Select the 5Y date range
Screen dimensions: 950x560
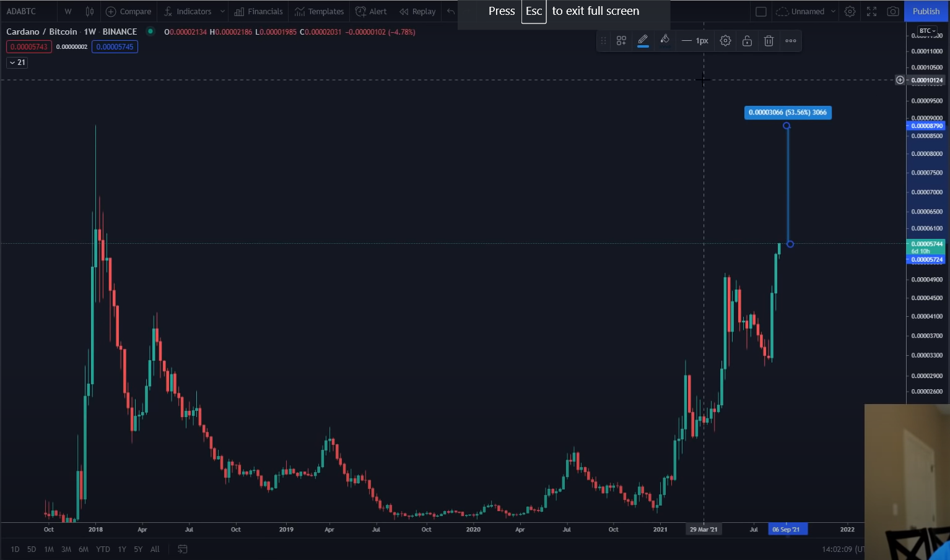[x=138, y=549]
